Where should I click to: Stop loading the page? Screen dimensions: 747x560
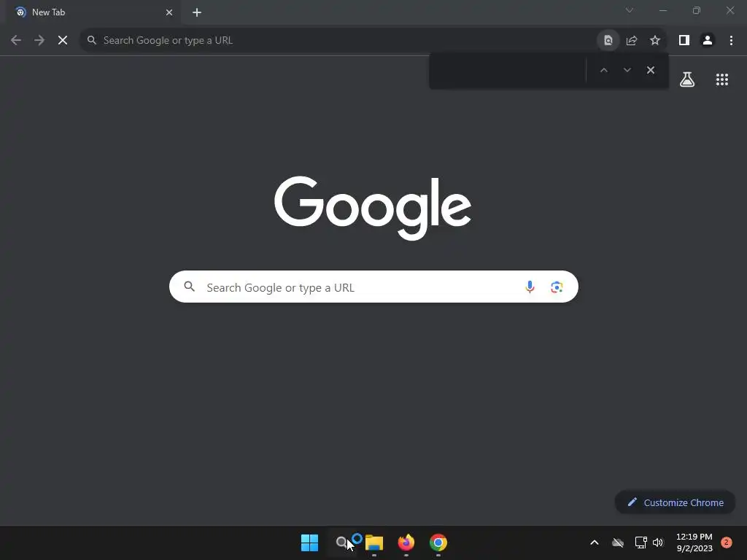(x=63, y=41)
